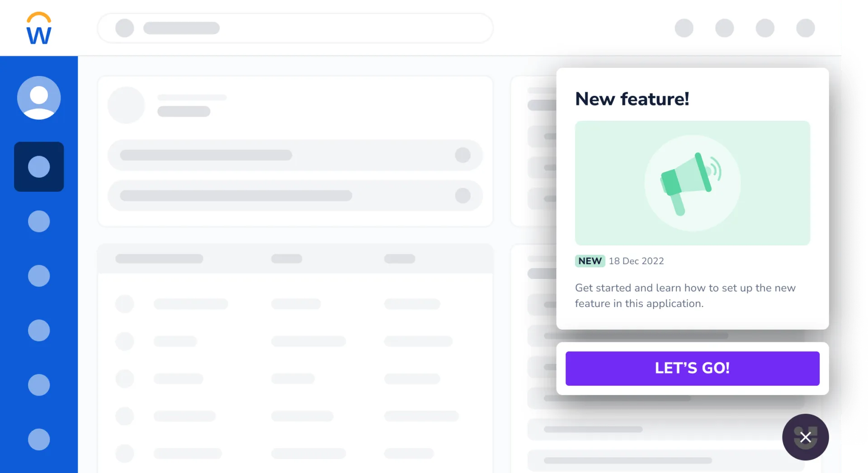Click the green NEW badge
This screenshot has width=868, height=473.
point(590,261)
